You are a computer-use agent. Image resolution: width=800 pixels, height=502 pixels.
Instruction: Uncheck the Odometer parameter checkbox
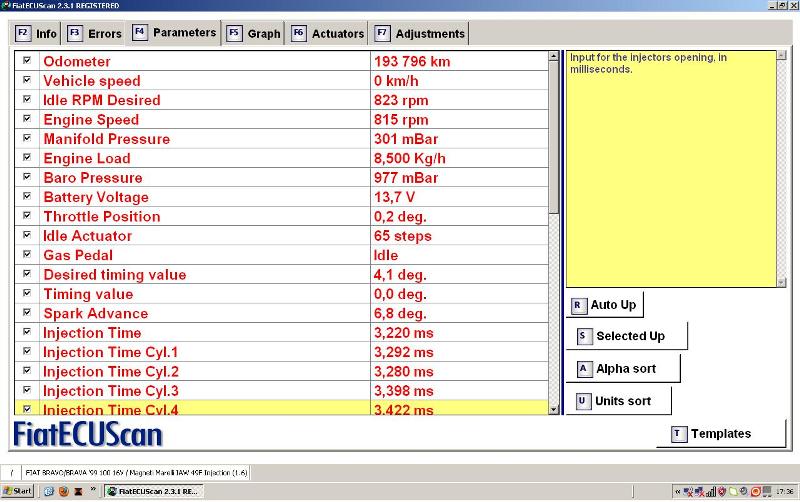tap(27, 61)
